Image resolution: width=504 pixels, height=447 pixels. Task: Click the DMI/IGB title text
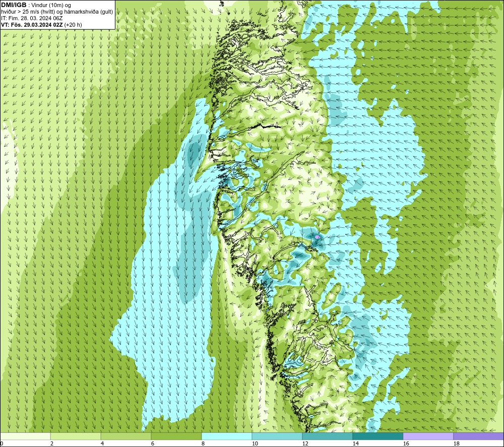(14, 5)
